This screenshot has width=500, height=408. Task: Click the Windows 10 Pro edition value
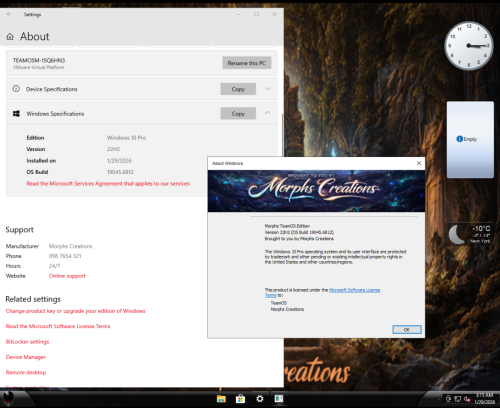(126, 138)
